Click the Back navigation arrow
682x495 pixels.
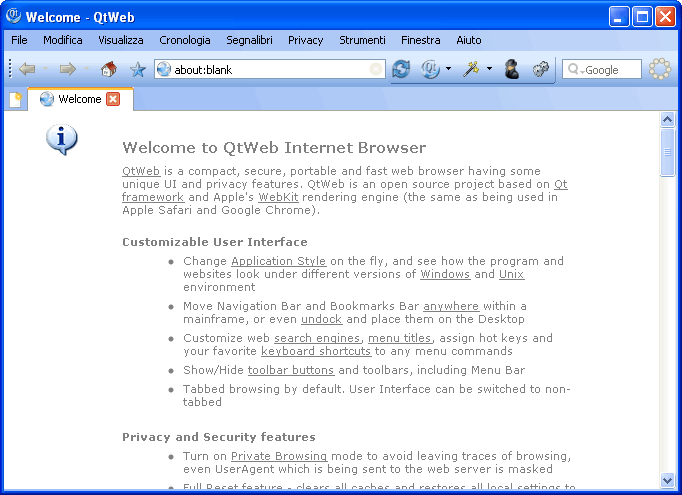28,69
